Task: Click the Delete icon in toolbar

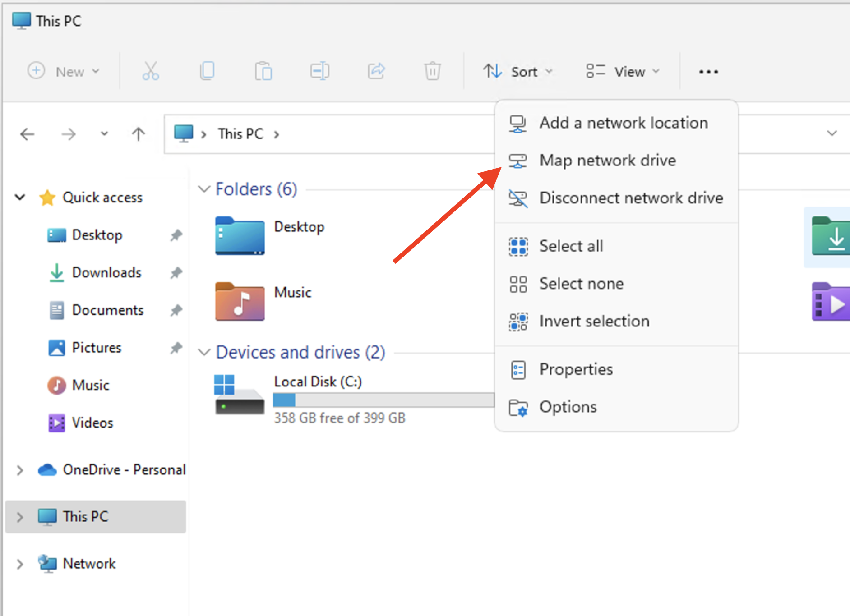Action: (x=432, y=71)
